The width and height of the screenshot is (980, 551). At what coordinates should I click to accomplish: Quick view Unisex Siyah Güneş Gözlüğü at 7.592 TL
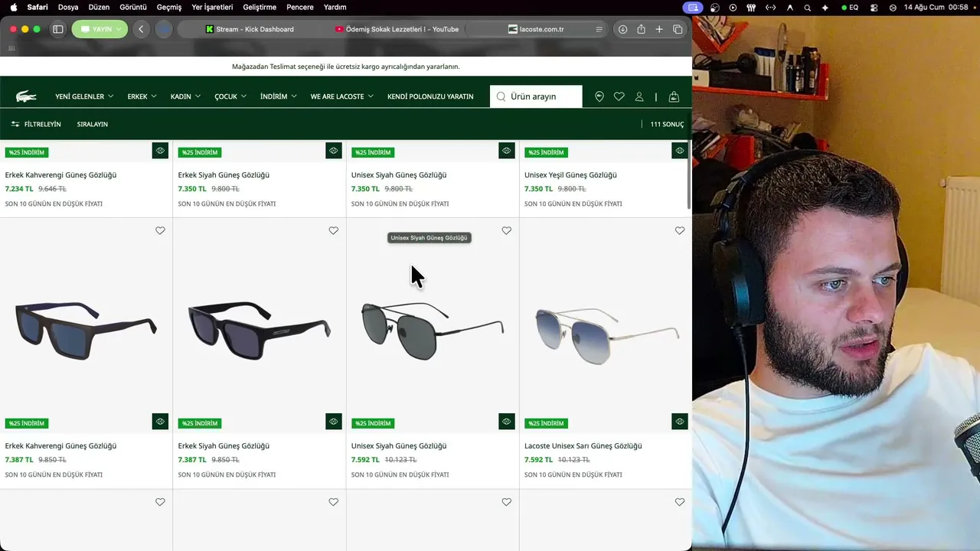(x=506, y=422)
